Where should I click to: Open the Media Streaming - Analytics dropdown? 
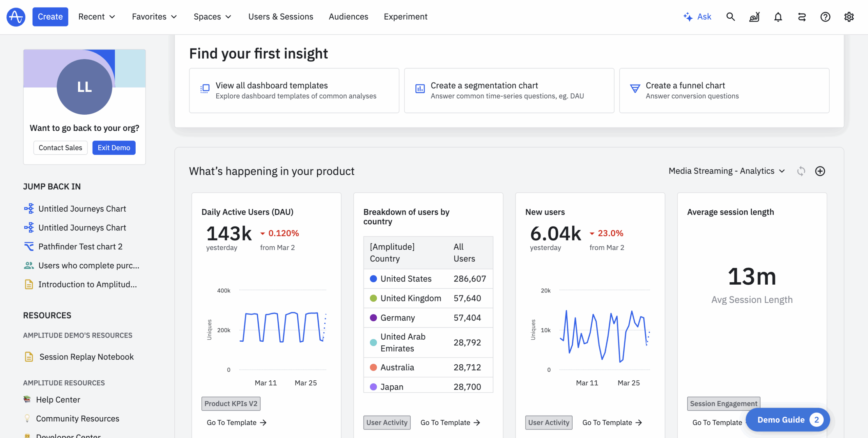tap(727, 171)
